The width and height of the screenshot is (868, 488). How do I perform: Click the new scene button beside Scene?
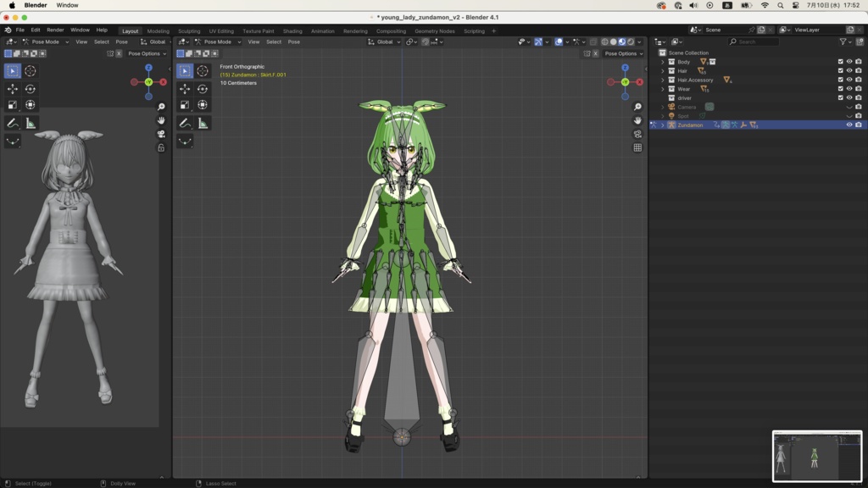[x=761, y=30]
